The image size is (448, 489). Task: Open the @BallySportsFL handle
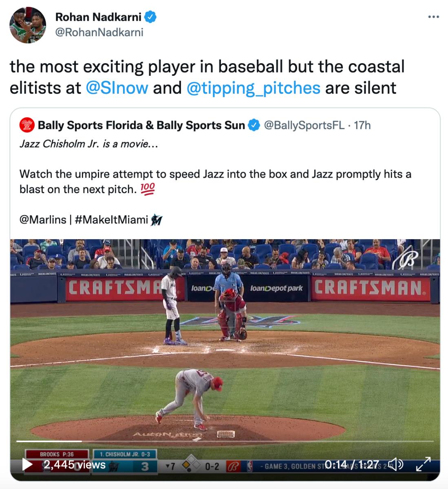pos(305,126)
